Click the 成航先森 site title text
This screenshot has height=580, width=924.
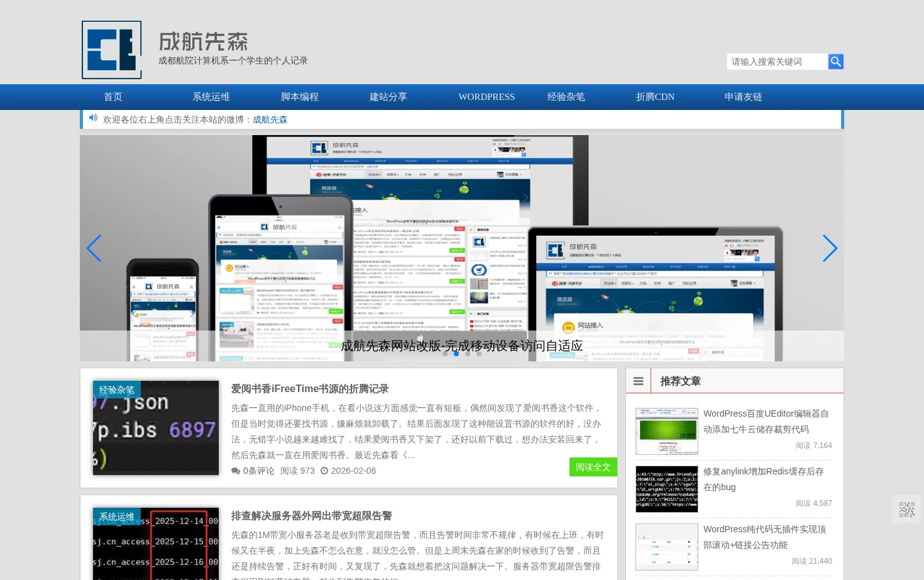click(203, 42)
